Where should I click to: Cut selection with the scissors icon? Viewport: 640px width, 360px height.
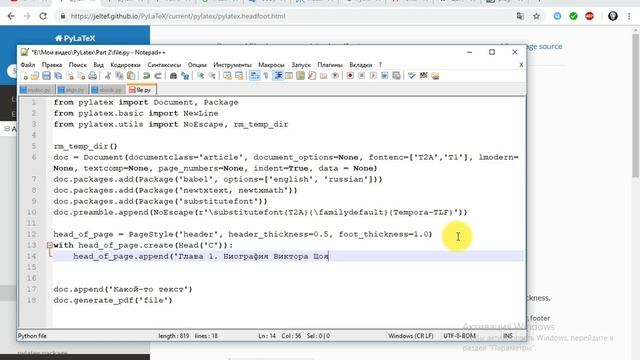coord(108,76)
